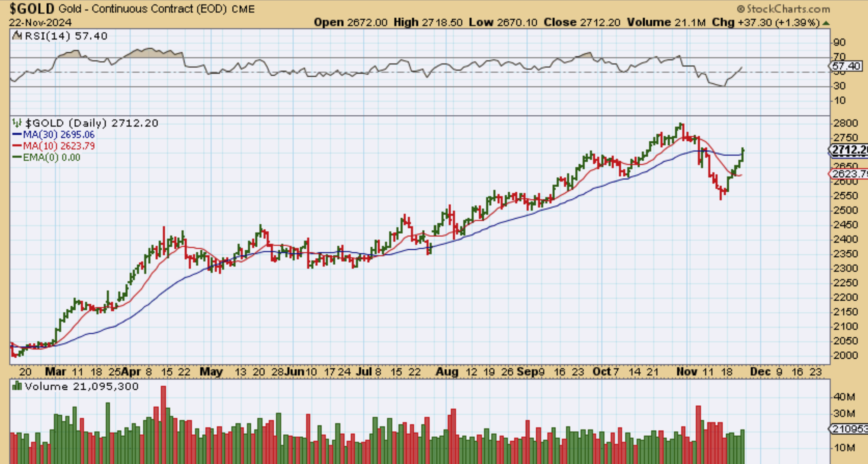Screen dimensions: 868x464
Task: Click the CME exchange label in the title
Action: click(x=243, y=9)
